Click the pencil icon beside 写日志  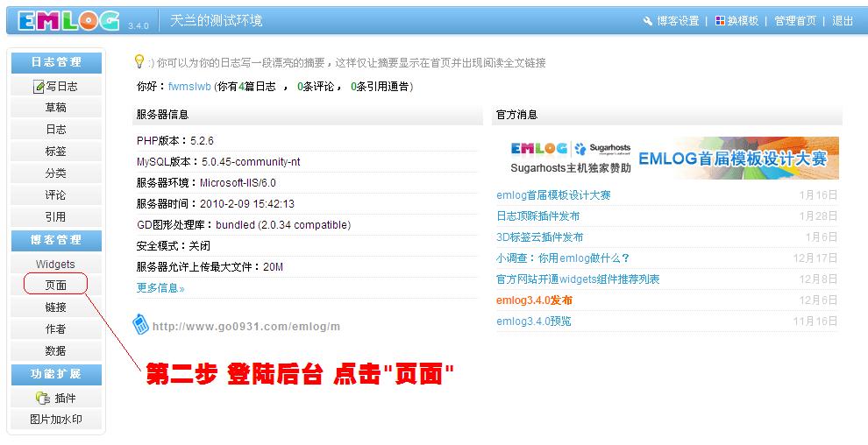[39, 87]
